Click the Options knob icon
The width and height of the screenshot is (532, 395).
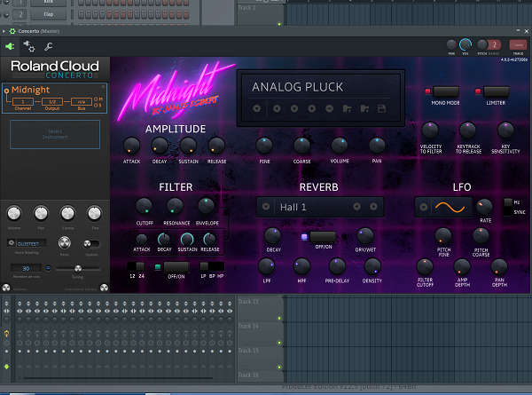coord(6,288)
